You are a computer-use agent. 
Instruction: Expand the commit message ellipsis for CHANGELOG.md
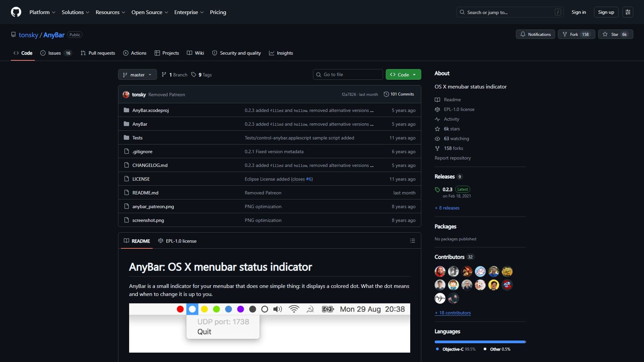point(372,165)
